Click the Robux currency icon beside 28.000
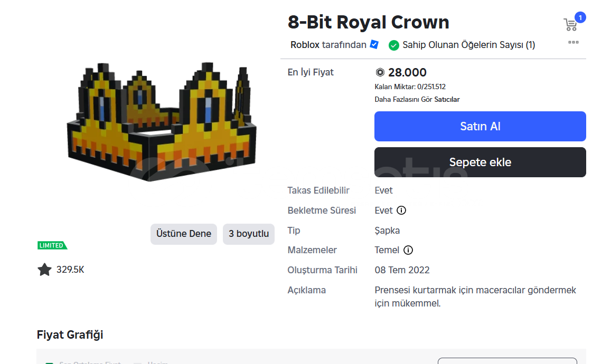The height and width of the screenshot is (364, 611). (380, 73)
